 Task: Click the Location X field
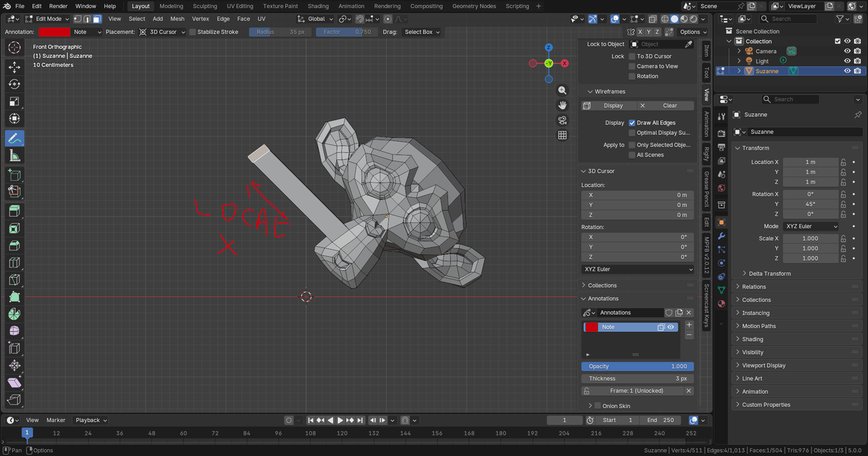pyautogui.click(x=810, y=162)
